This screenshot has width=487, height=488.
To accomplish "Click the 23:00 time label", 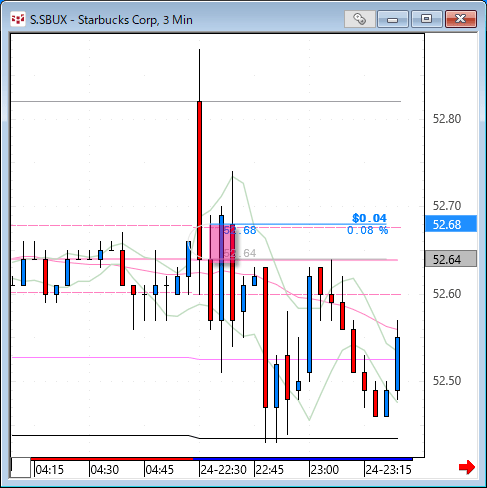I will point(325,470).
